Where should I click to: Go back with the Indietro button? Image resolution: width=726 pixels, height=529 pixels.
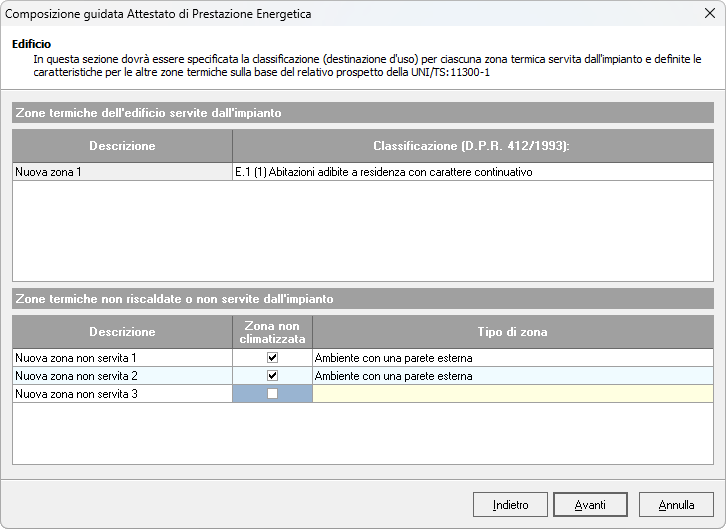click(x=510, y=505)
